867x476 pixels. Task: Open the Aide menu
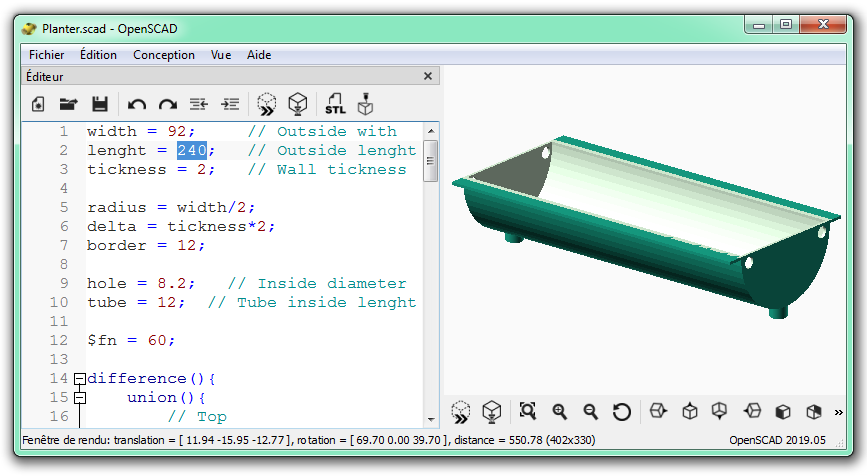(x=259, y=55)
